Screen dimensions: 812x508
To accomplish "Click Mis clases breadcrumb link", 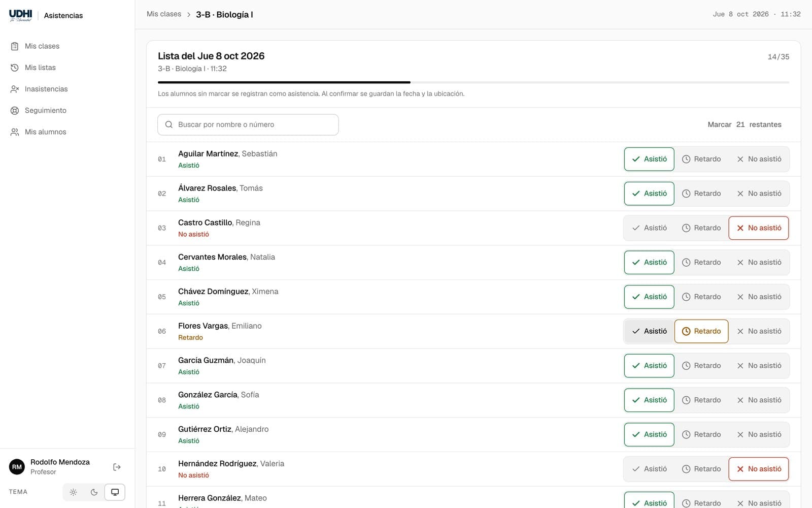I will point(164,14).
